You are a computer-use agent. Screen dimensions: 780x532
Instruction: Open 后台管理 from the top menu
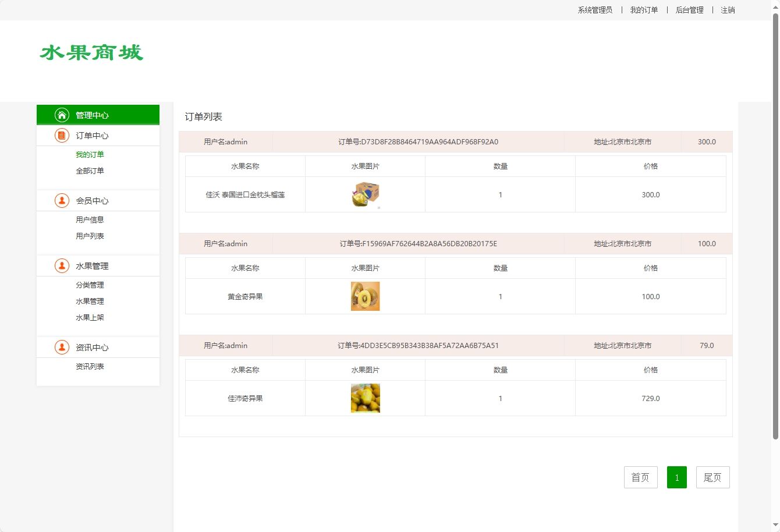[x=689, y=10]
